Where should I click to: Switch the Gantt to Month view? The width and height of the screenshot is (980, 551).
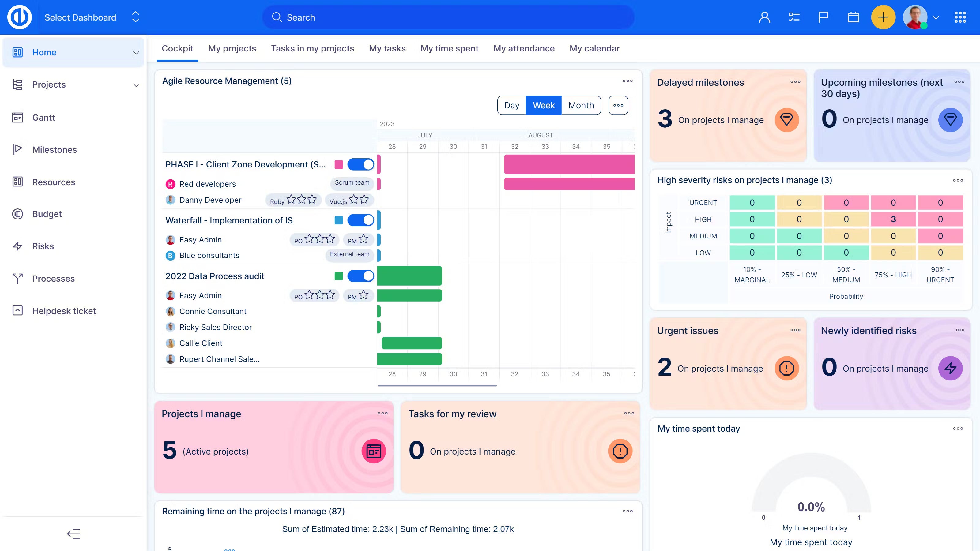coord(581,105)
